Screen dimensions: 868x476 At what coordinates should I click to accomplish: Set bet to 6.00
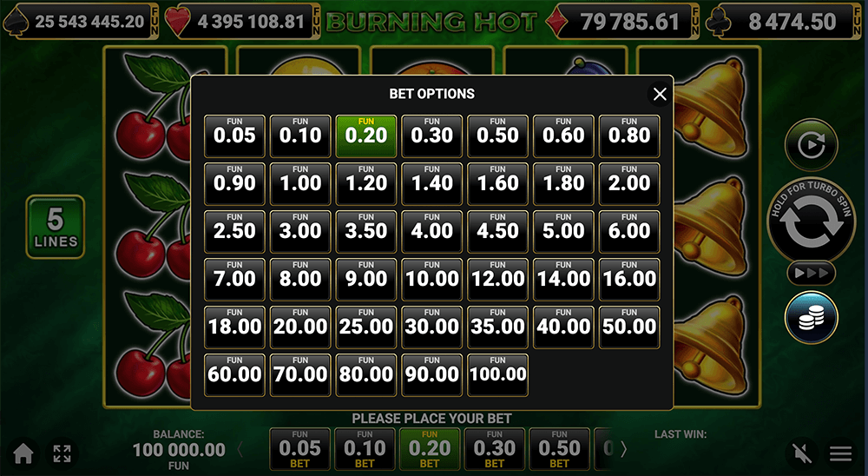pos(629,232)
